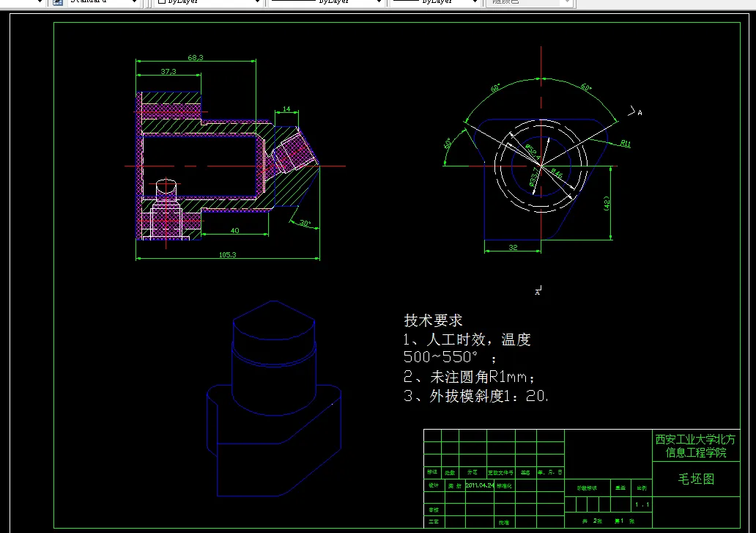756x533 pixels.
Task: Select the (42) reference dimension
Action: 607,203
